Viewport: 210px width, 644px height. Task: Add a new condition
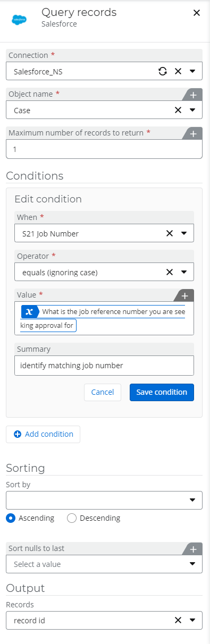pyautogui.click(x=43, y=434)
